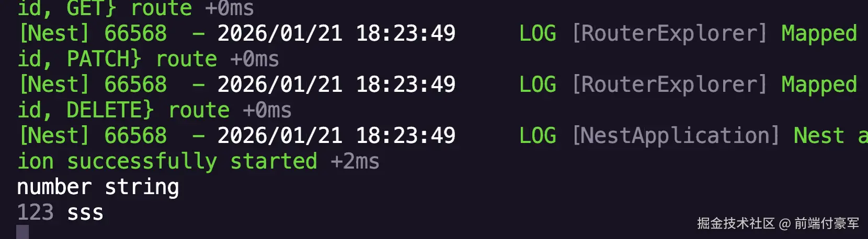Screen dimensions: 868x239
Task: Click the timestamp on the NestApplication line
Action: [x=337, y=136]
